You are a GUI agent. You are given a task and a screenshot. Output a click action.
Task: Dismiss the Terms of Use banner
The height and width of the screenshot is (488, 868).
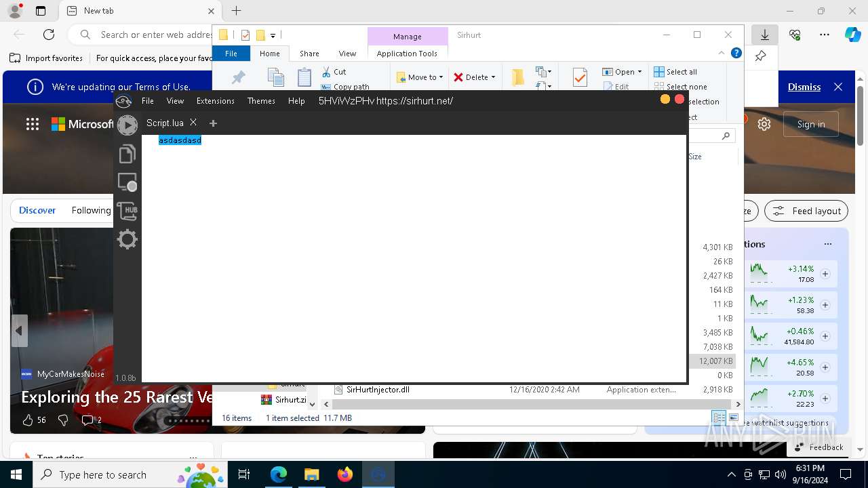(x=804, y=87)
